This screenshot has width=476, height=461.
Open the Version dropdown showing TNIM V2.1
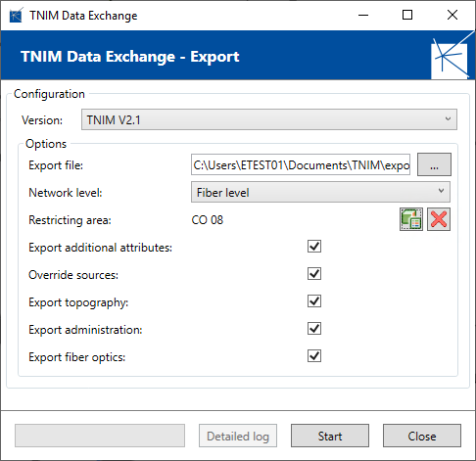coord(269,119)
